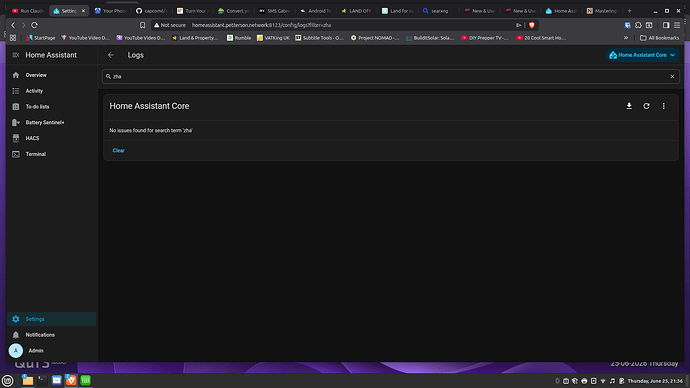Open the All Bookmarks folder
Viewport: 690px width, 388px height.
[x=659, y=38]
